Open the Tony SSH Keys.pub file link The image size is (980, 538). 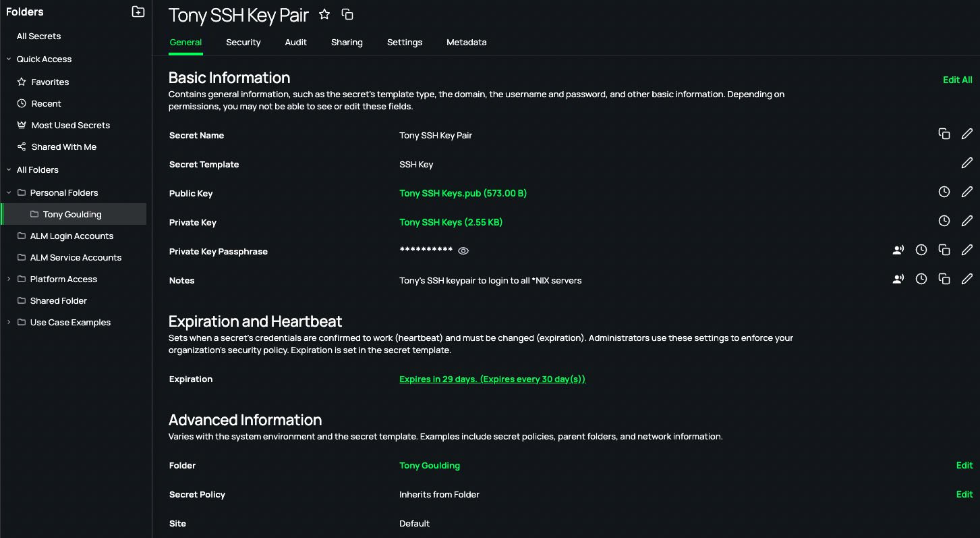(463, 192)
